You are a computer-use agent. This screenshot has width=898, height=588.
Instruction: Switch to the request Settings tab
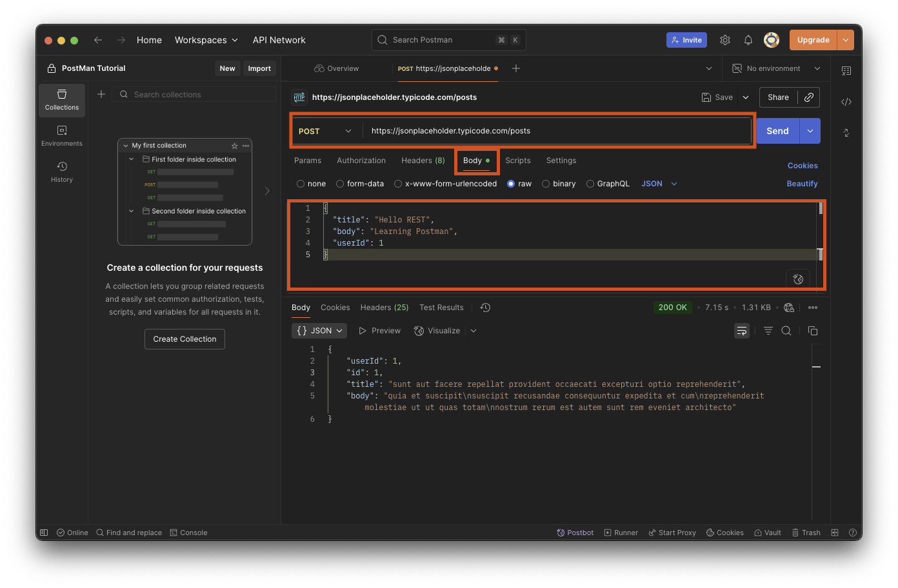tap(561, 161)
